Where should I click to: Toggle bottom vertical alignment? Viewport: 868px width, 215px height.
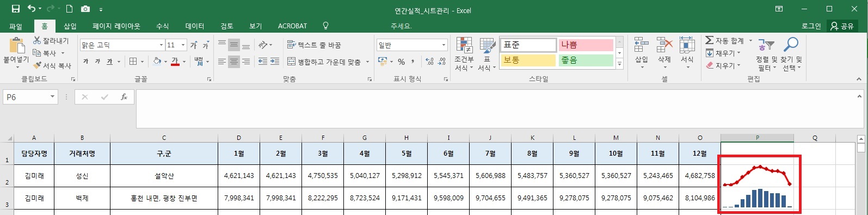246,45
